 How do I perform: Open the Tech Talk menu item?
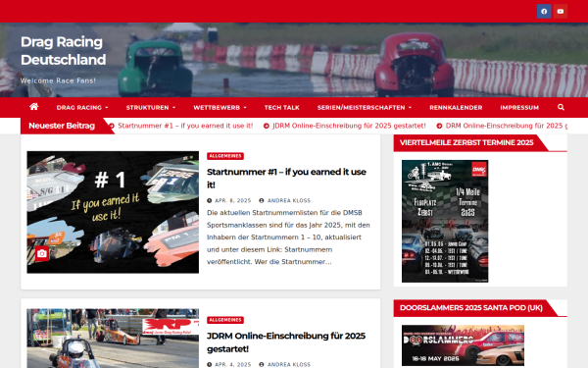click(281, 107)
